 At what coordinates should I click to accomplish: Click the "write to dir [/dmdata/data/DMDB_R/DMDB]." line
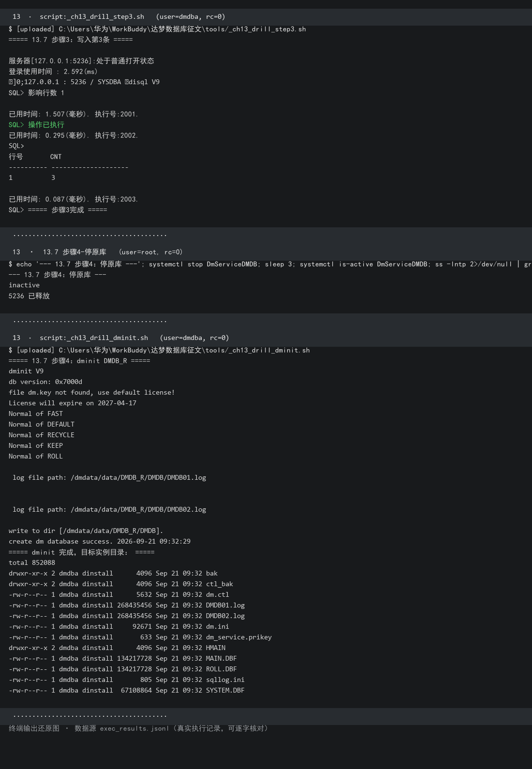[x=86, y=531]
